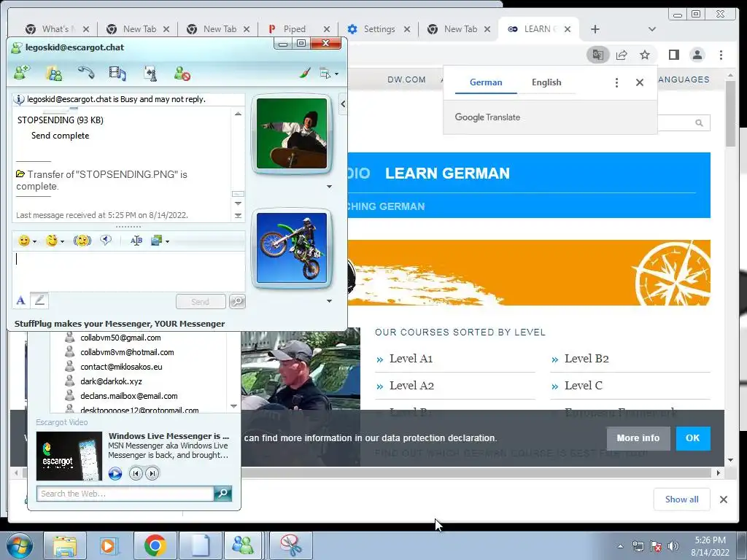Open the Chrome profile avatar

coord(697,55)
